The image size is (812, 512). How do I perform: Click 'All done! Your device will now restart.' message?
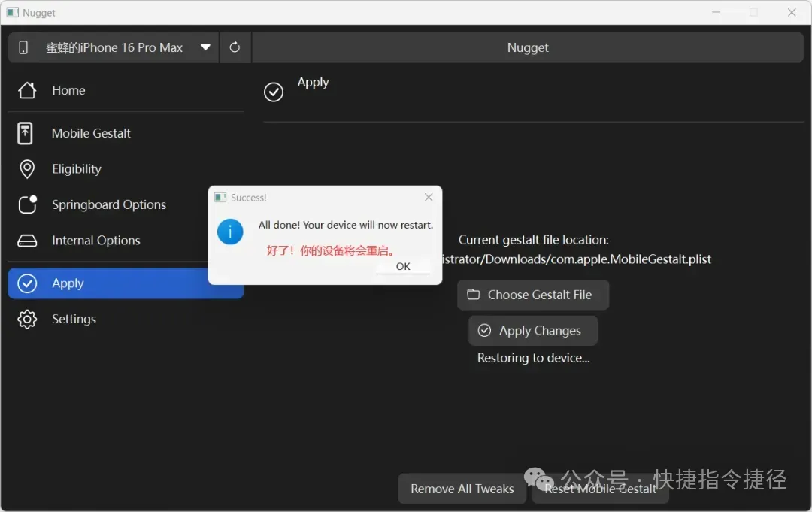click(x=346, y=225)
